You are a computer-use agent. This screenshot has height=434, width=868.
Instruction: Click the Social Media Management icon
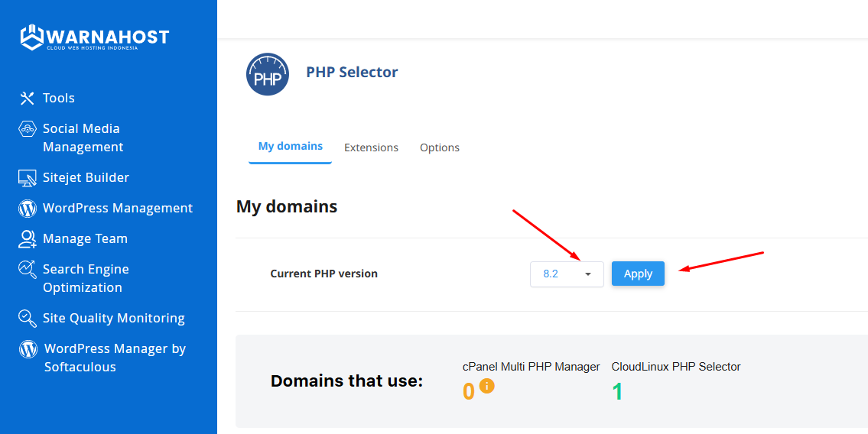pyautogui.click(x=28, y=128)
